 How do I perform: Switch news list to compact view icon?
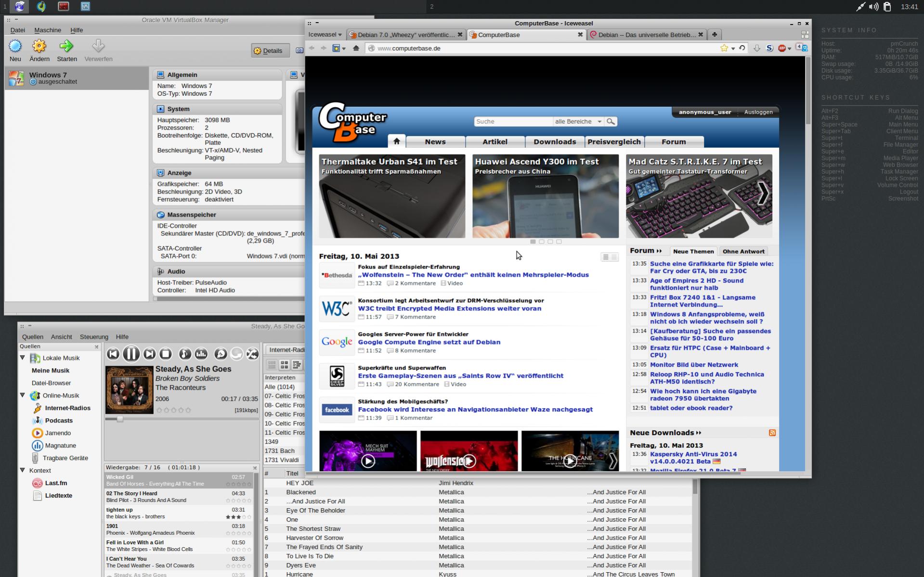[606, 257]
